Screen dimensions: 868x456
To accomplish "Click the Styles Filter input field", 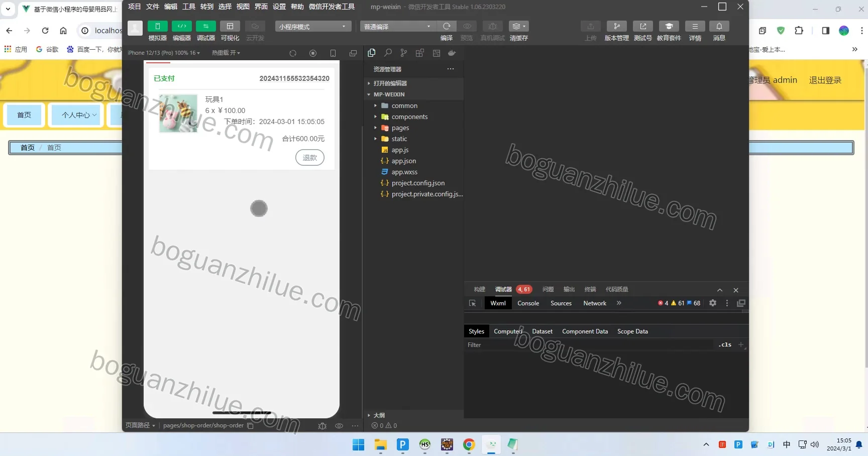I will [x=590, y=345].
